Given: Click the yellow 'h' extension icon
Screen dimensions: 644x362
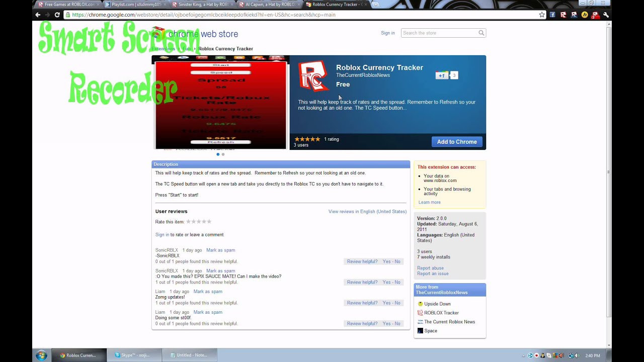Looking at the screenshot, I should point(584,15).
